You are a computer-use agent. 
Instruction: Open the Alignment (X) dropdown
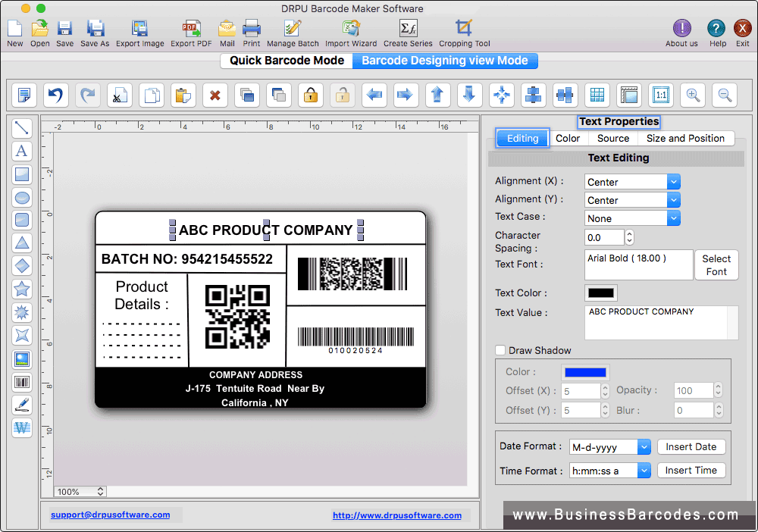[x=632, y=182]
